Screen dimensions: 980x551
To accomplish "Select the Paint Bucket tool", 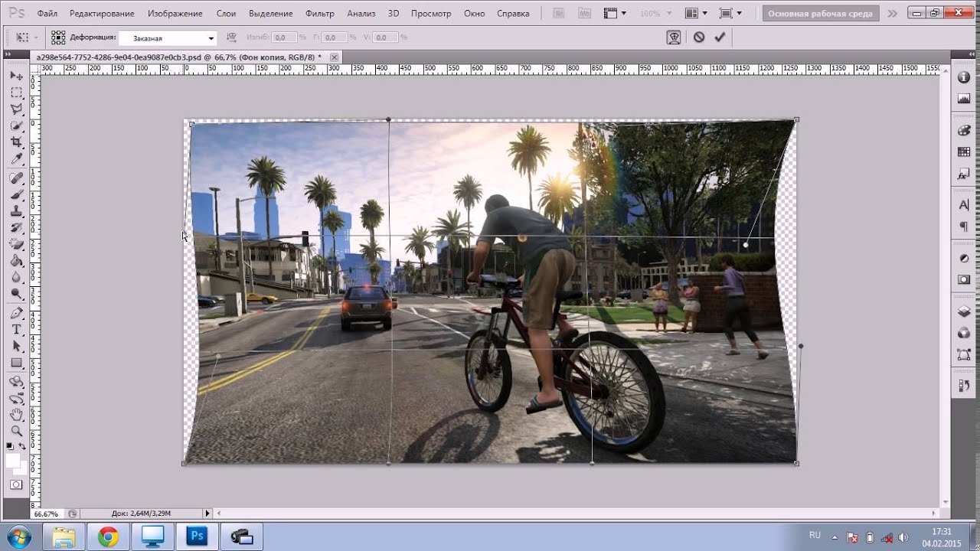I will click(16, 261).
